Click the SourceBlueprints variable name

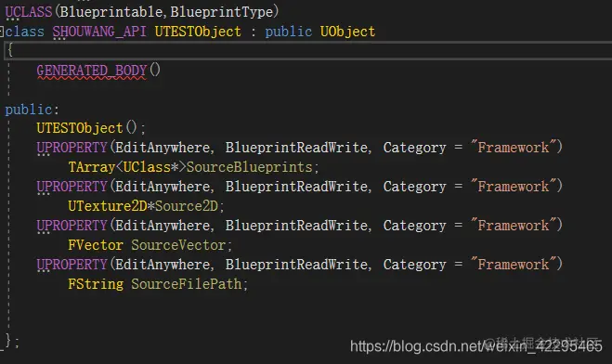[x=249, y=167]
